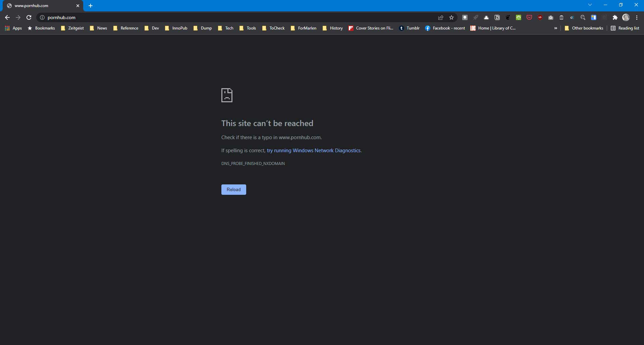The image size is (644, 345).
Task: Bookmark this tab with the star icon
Action: click(x=451, y=17)
